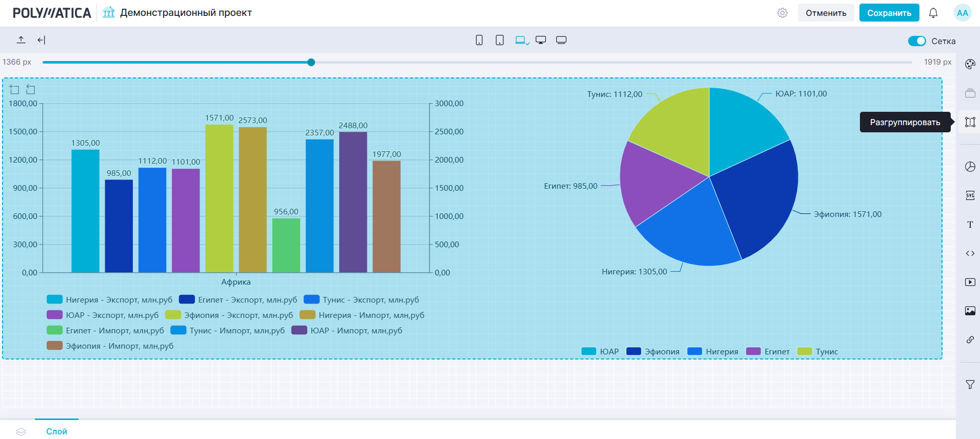Screen dimensions: 980x439
Task: Open the Слой tab at bottom
Action: 56,431
